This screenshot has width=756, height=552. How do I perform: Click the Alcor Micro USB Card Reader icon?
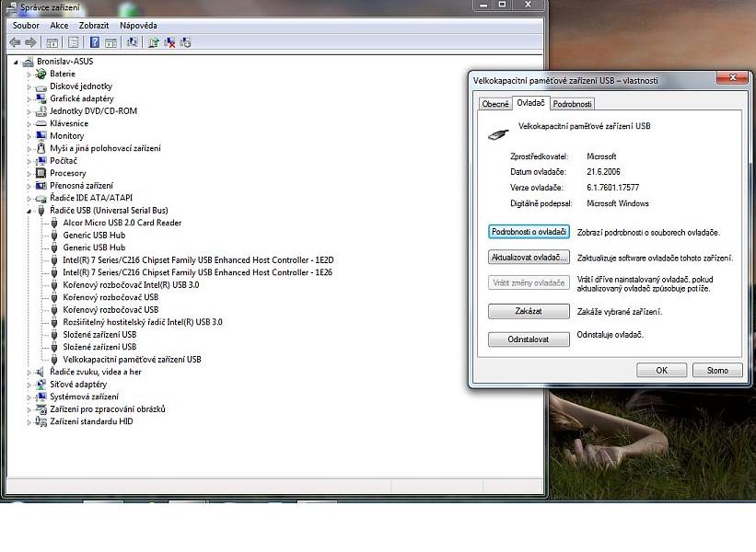click(x=54, y=223)
